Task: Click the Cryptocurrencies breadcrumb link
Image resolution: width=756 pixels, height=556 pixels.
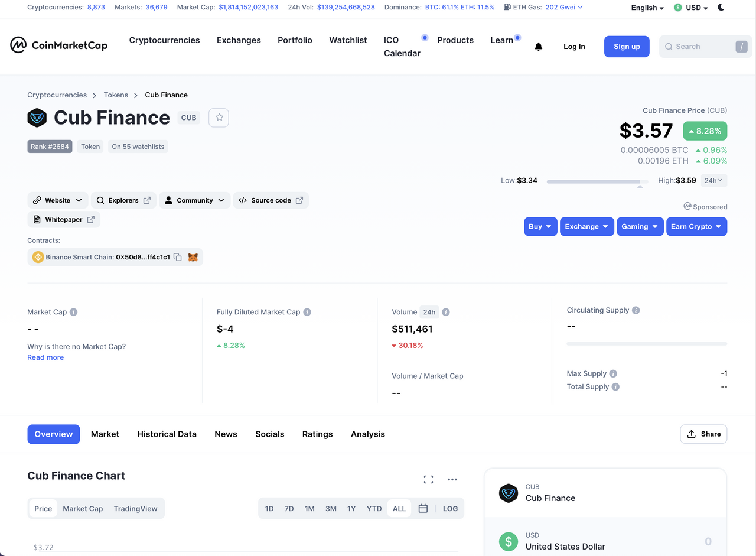Action: [x=57, y=95]
